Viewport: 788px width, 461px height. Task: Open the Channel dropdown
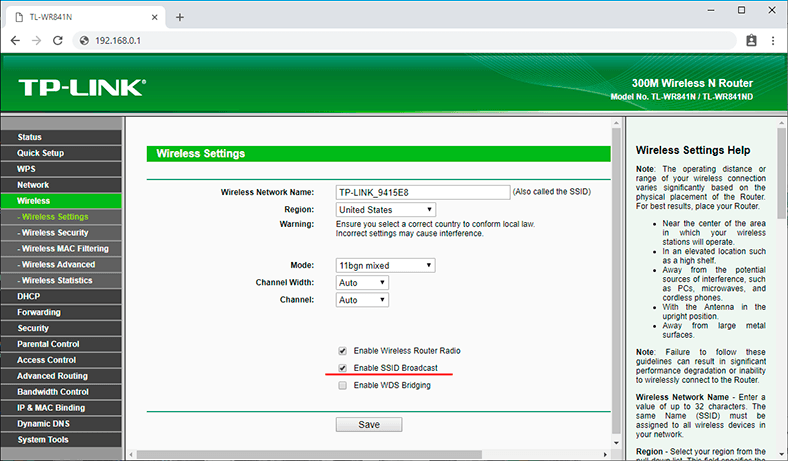pyautogui.click(x=362, y=300)
